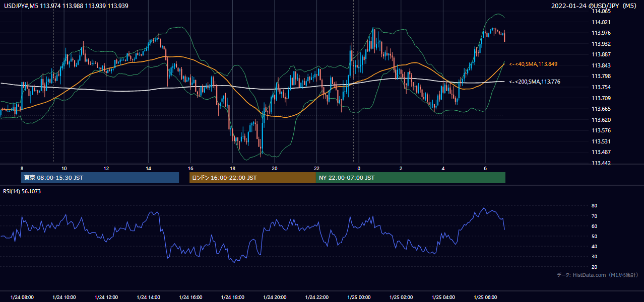Click the 113.798 price axis label
Screen dimensions: 644x302
(601, 76)
